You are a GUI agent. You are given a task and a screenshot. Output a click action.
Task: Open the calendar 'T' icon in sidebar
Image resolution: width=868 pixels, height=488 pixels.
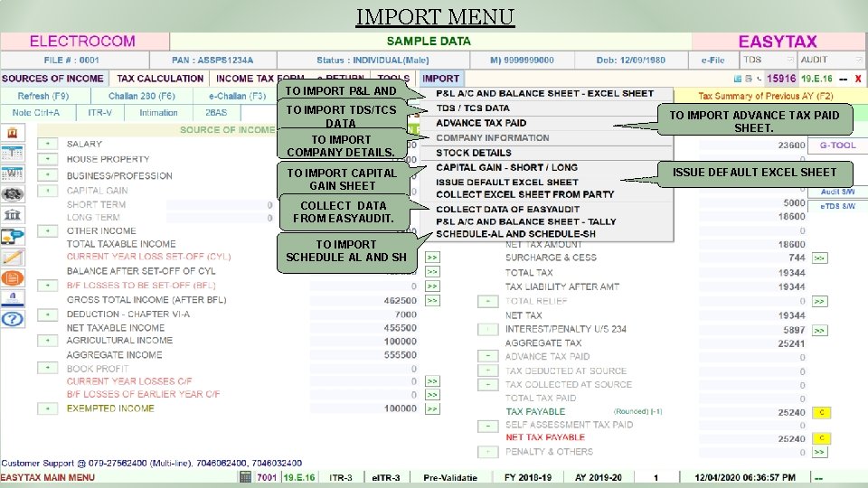[12, 154]
